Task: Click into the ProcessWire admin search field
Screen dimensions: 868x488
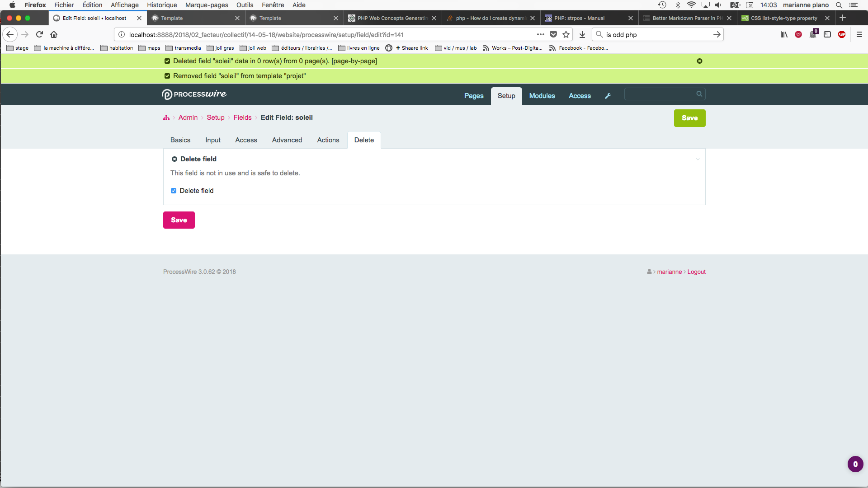Action: (x=660, y=94)
